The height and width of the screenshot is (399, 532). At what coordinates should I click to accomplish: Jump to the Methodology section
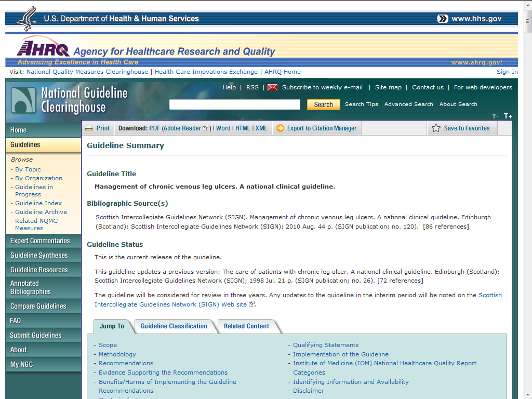click(117, 354)
